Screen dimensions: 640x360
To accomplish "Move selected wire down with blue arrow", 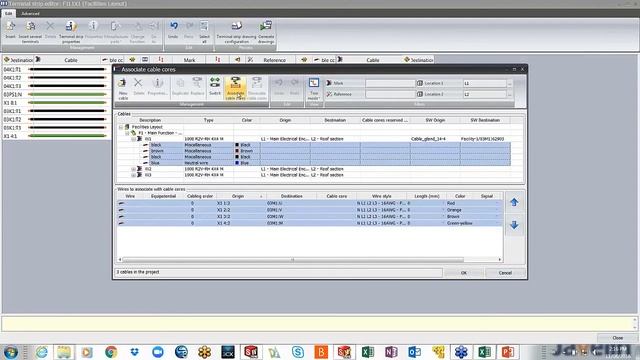I will (x=514, y=225).
